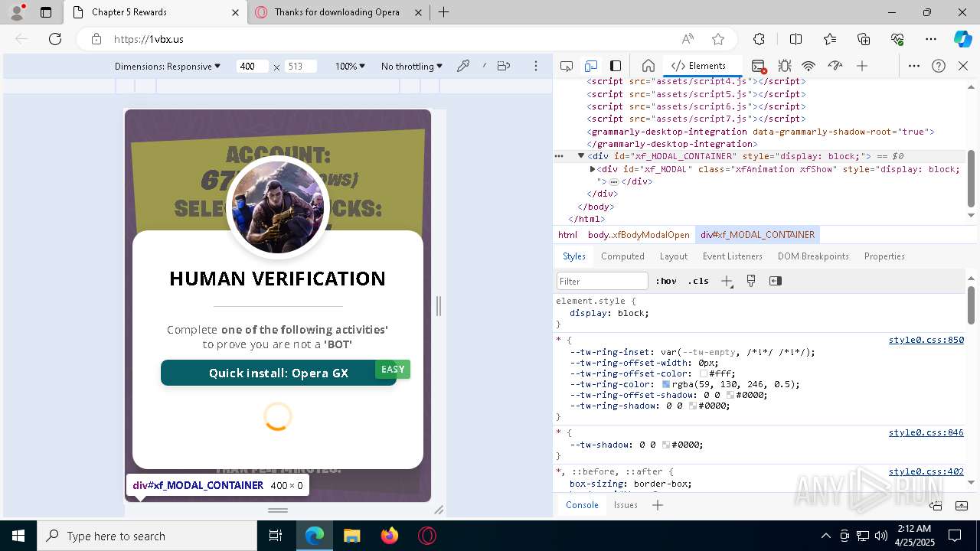Screen dimensions: 980x551
Task: Toggle the computed styles sidebar icon
Action: (776, 281)
